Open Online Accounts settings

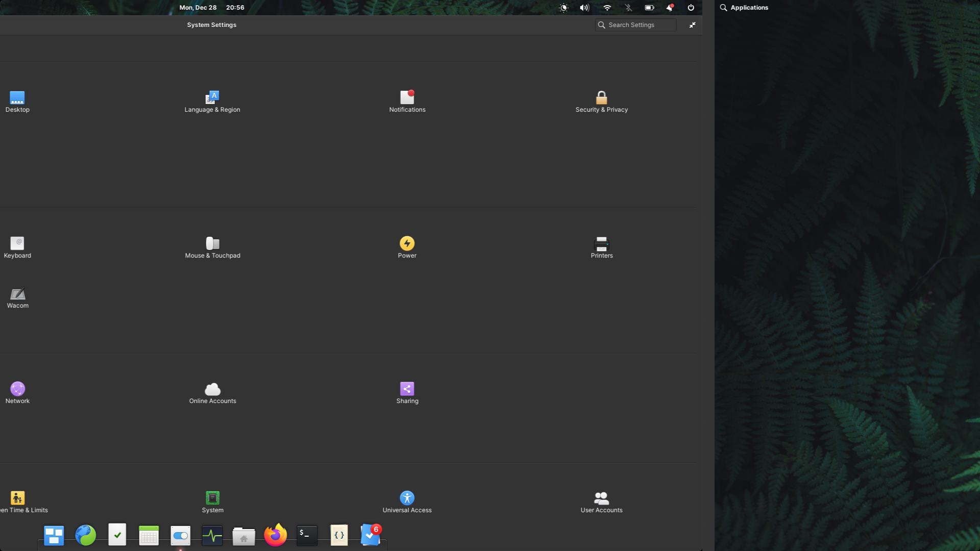point(212,392)
